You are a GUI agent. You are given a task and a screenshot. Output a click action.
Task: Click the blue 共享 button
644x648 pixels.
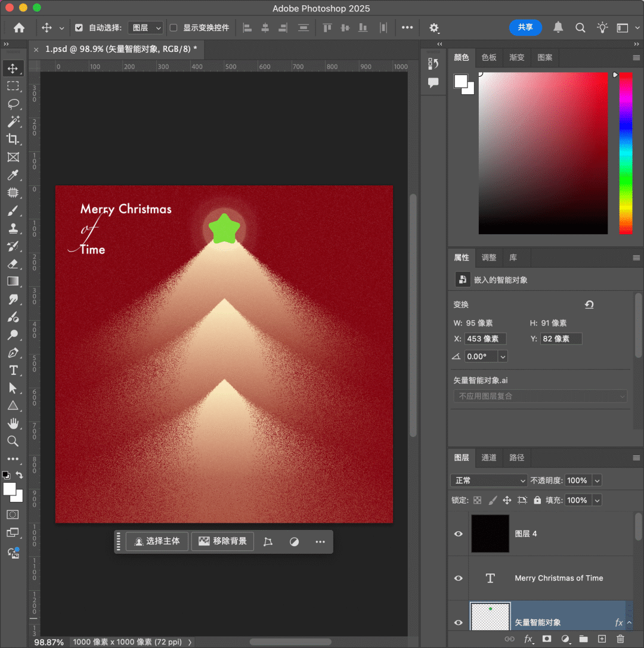pyautogui.click(x=525, y=27)
